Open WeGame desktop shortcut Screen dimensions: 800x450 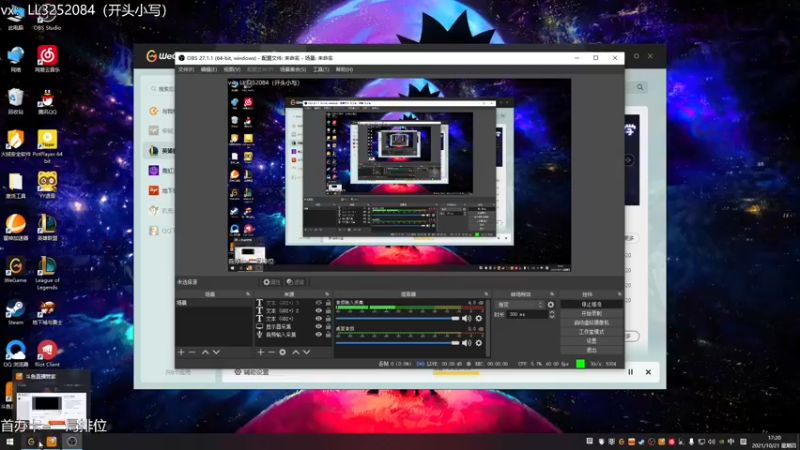15,270
